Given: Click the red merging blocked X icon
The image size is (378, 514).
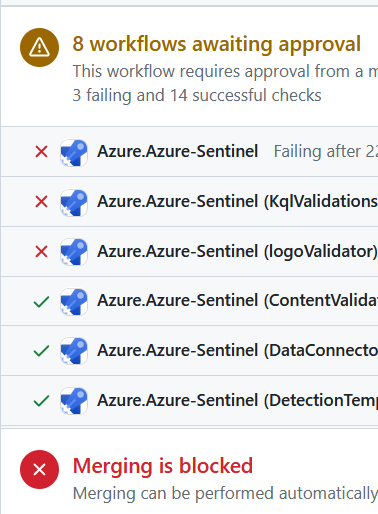Looking at the screenshot, I should click(39, 469).
